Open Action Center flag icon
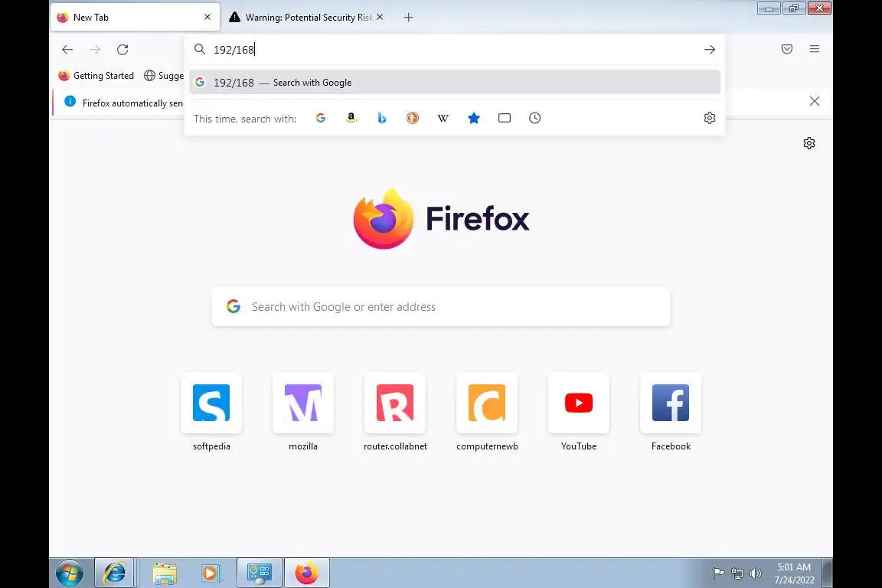Image resolution: width=882 pixels, height=588 pixels. point(718,573)
